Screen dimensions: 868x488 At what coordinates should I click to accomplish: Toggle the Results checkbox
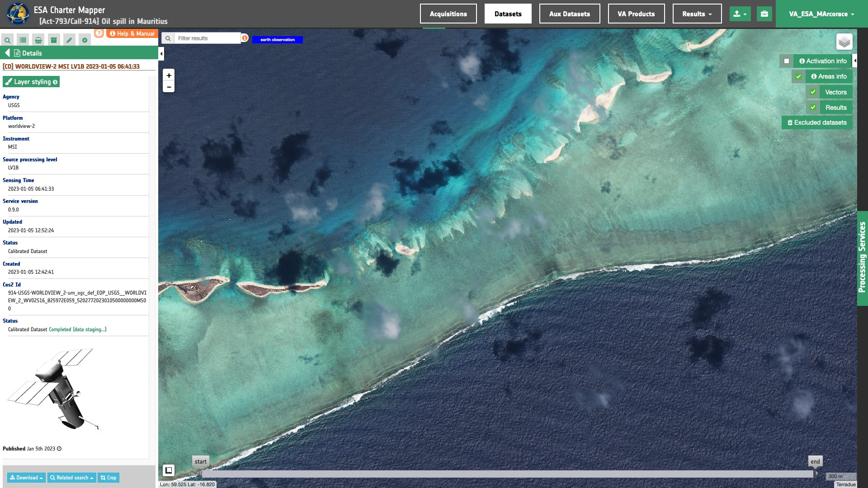tap(813, 107)
